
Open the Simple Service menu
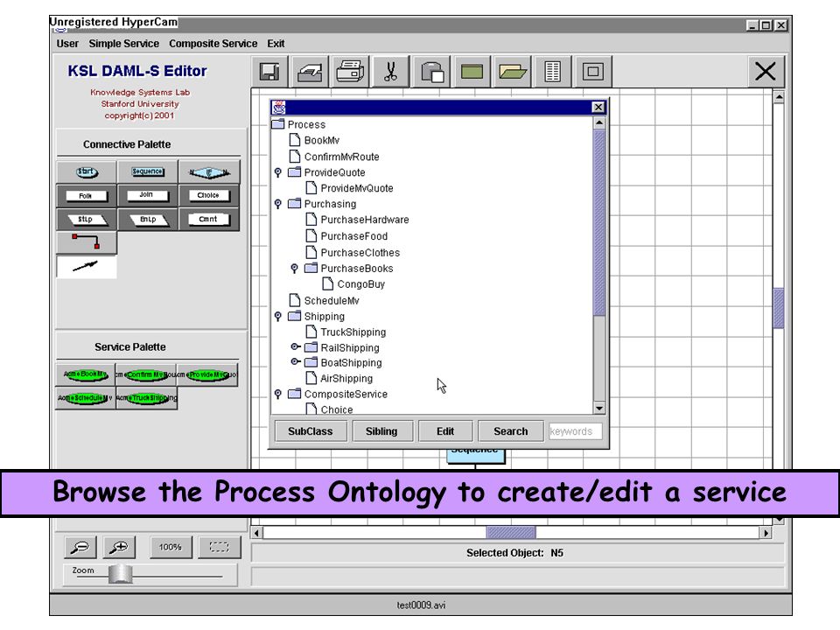(x=123, y=44)
